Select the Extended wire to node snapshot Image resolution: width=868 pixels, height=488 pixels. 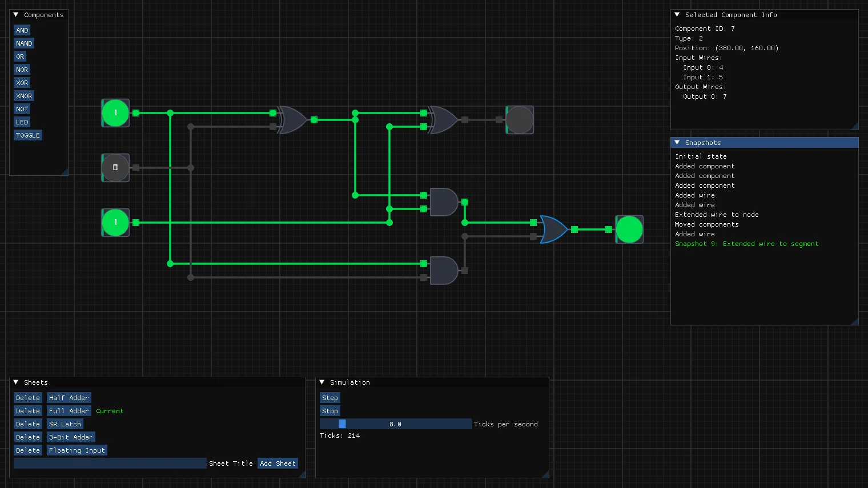(x=717, y=215)
